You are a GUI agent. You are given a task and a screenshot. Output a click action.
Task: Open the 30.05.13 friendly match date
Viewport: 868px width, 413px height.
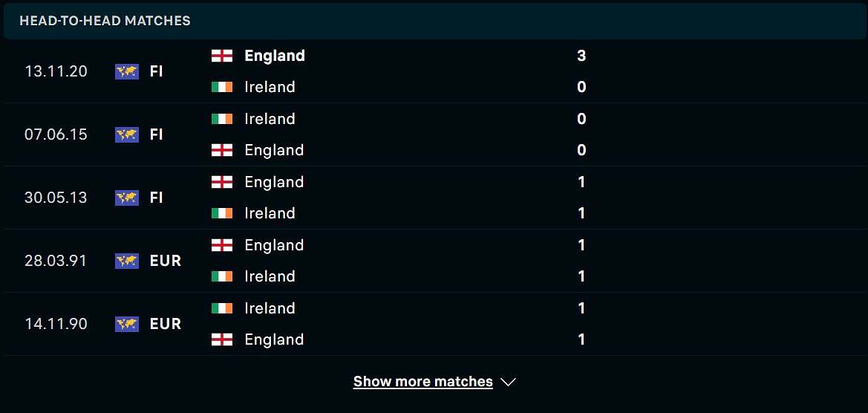pyautogui.click(x=56, y=198)
